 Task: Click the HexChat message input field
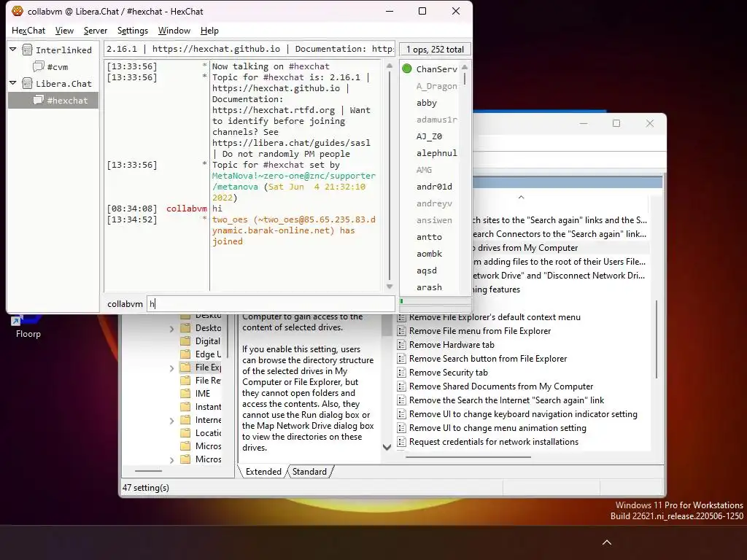click(270, 304)
